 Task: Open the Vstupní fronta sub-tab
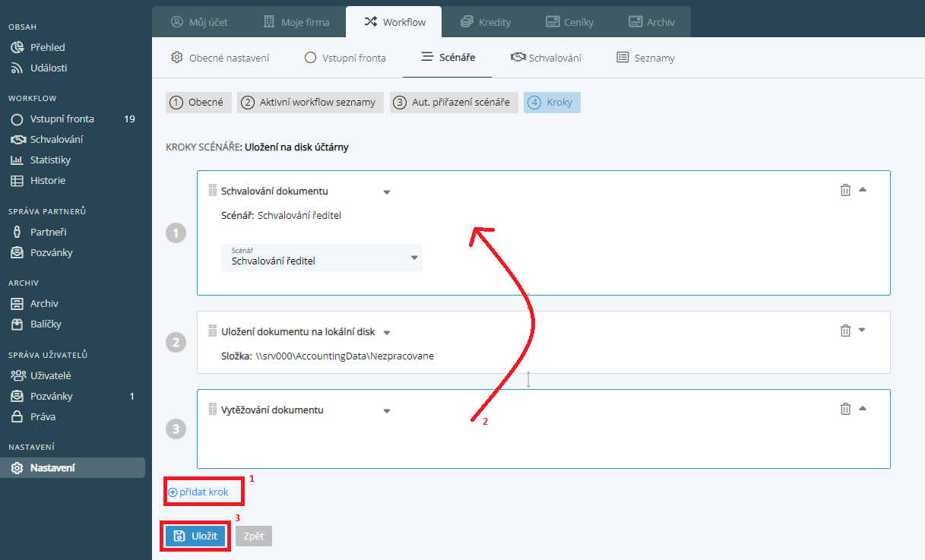[345, 58]
